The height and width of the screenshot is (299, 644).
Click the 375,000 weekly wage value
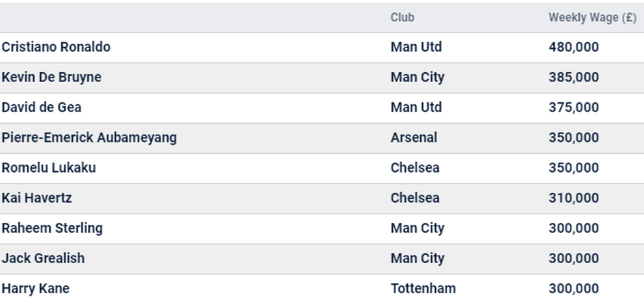(574, 107)
